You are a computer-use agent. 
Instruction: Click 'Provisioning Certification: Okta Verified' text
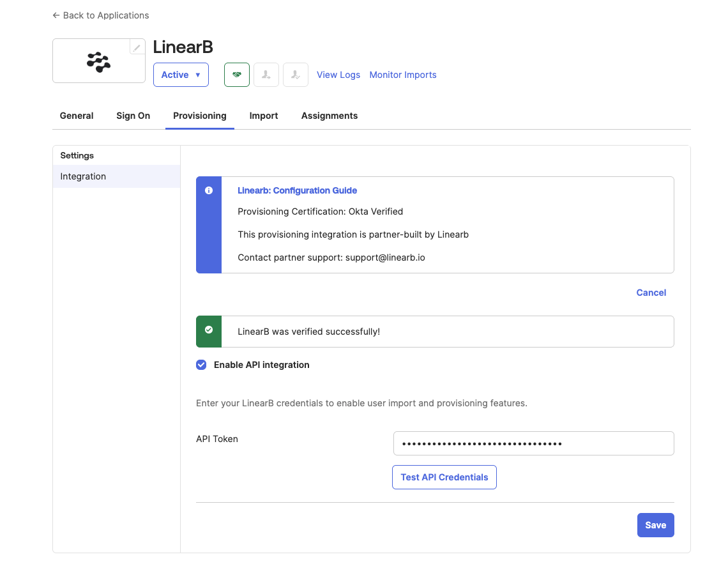(x=321, y=211)
